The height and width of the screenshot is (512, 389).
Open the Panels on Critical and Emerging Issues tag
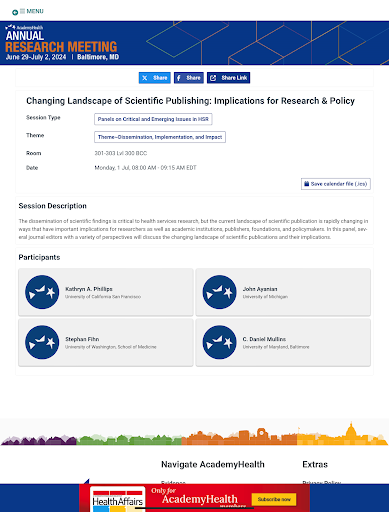[x=153, y=119]
